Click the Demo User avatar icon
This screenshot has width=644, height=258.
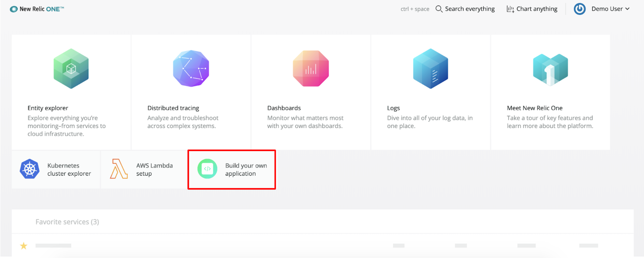point(580,9)
